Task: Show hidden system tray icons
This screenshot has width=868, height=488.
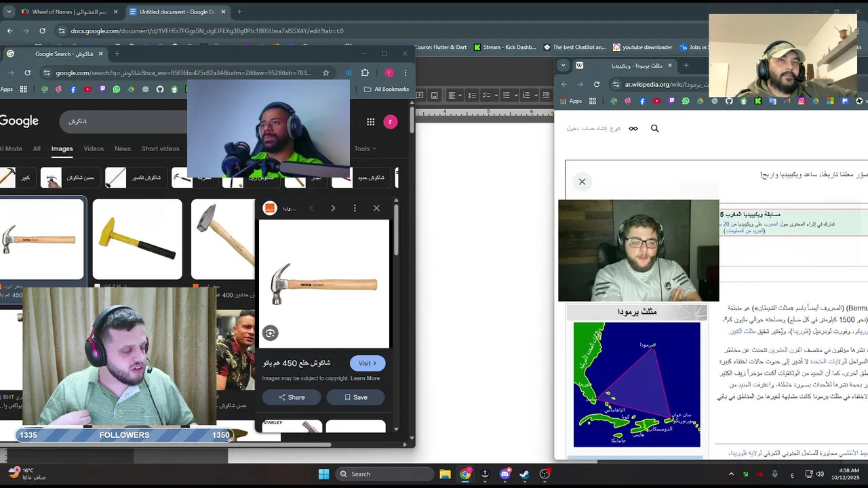Action: tap(731, 474)
